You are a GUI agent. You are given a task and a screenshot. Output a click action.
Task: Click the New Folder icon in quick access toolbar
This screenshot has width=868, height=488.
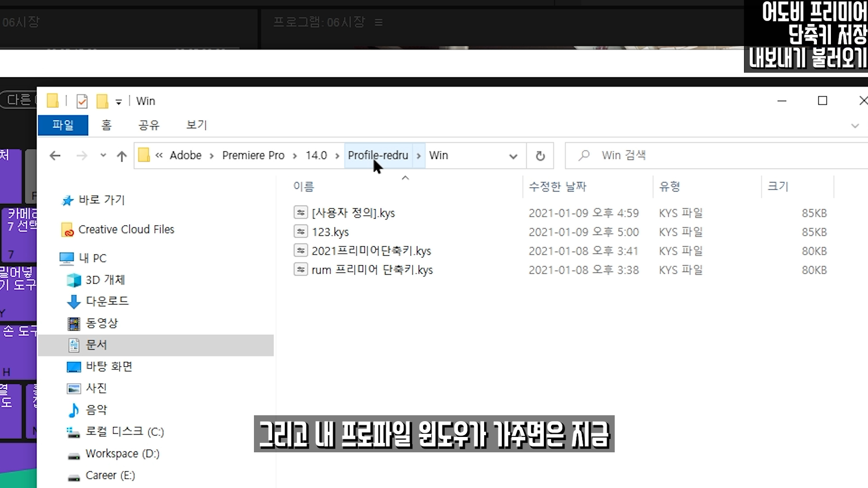click(102, 101)
